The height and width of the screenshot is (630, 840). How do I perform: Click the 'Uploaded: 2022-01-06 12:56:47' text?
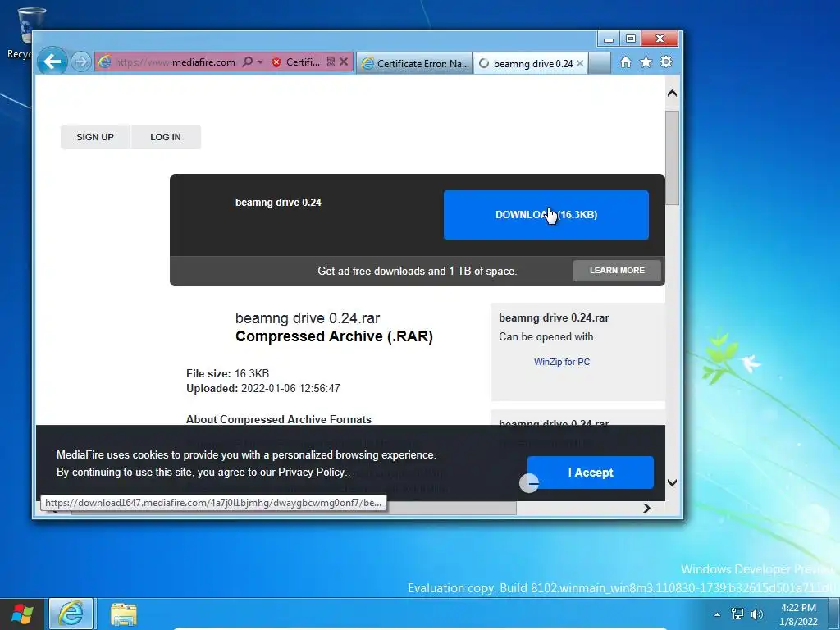coord(263,388)
